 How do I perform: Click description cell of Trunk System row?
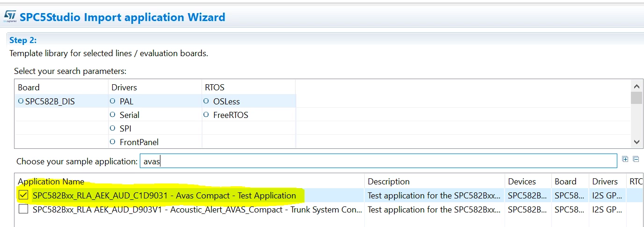tap(434, 209)
